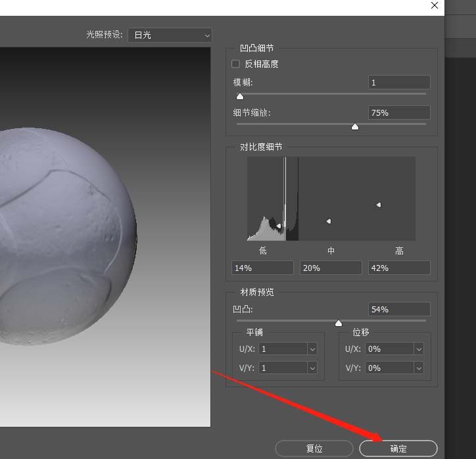The image size is (476, 459).
Task: Click the 模糊 value input field
Action: tap(398, 82)
